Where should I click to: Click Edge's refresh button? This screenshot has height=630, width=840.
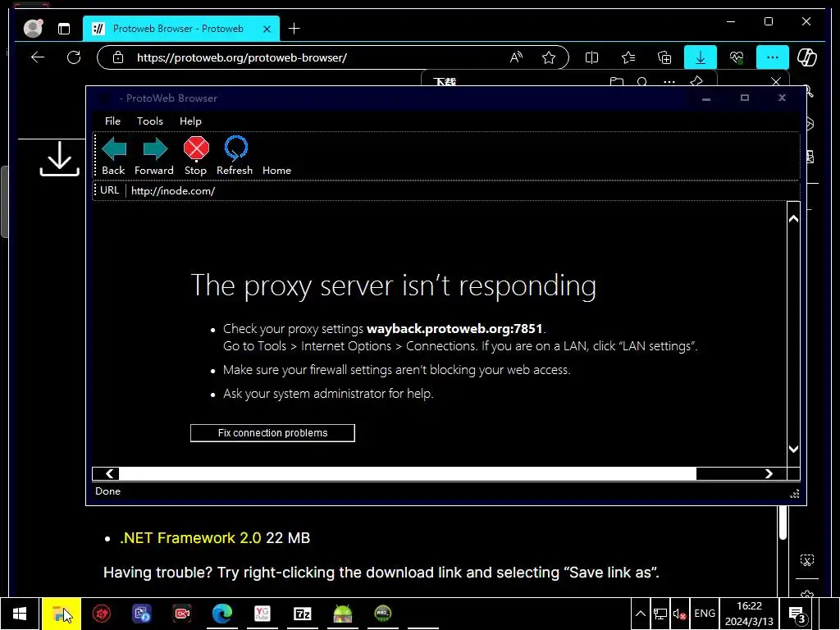pos(74,57)
